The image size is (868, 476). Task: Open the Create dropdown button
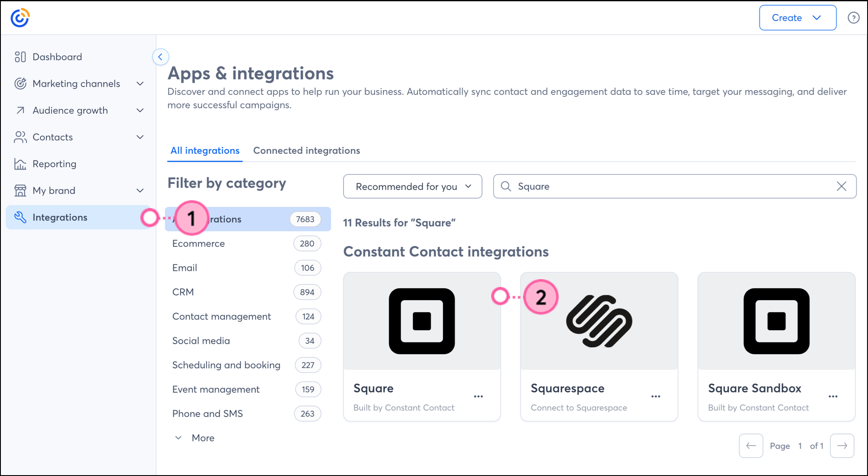(797, 18)
